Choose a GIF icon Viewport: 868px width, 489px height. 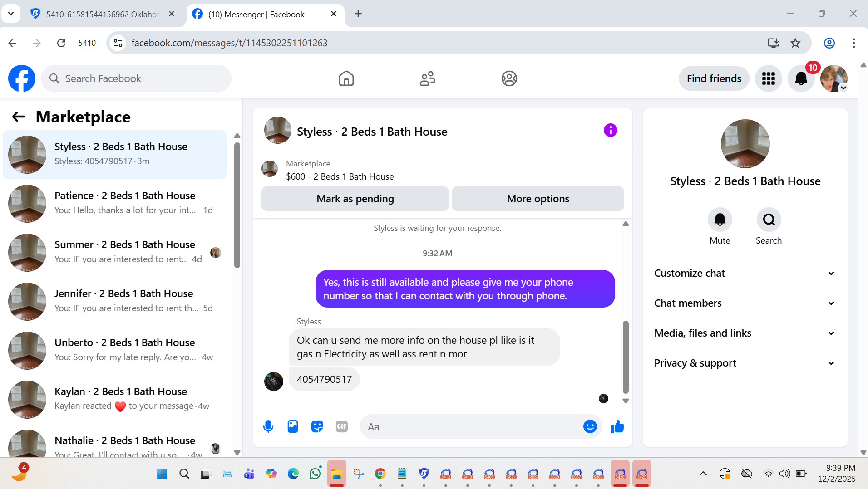click(x=342, y=426)
